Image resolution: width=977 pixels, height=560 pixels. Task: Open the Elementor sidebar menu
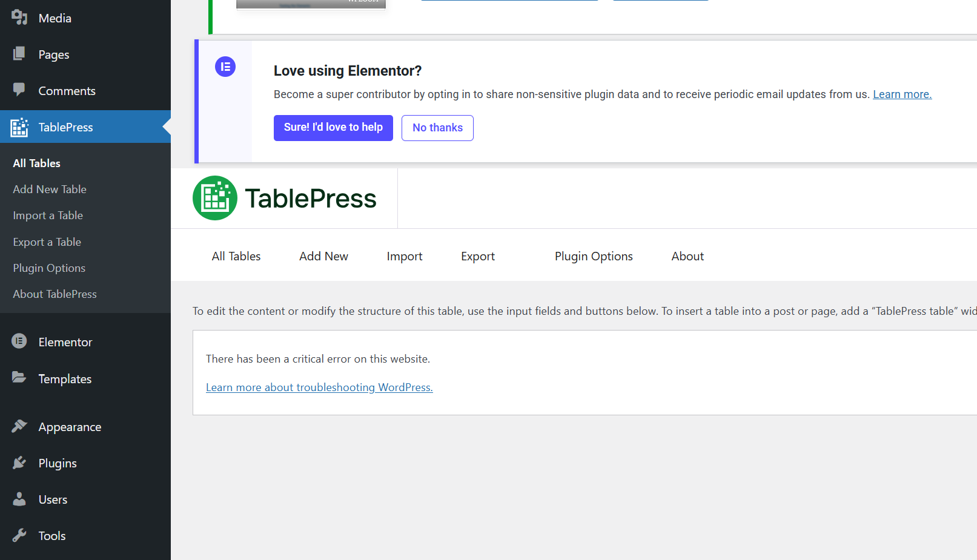pyautogui.click(x=85, y=342)
